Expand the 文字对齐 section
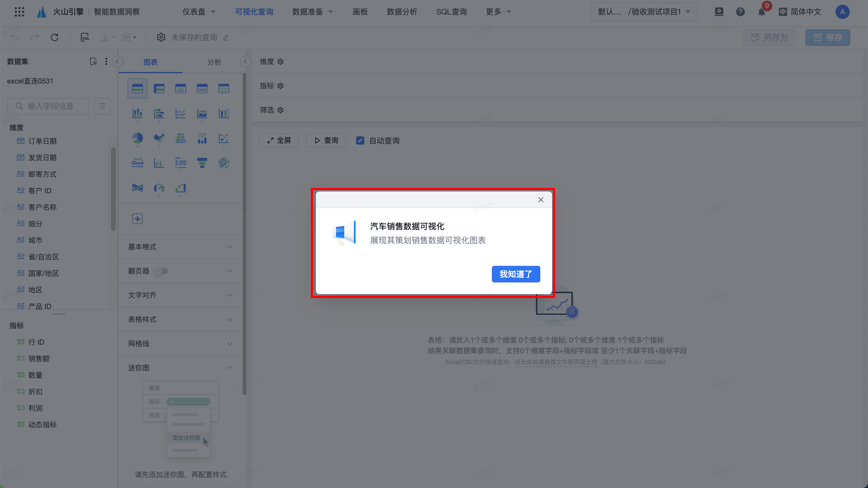Viewport: 868px width, 488px height. click(x=181, y=295)
